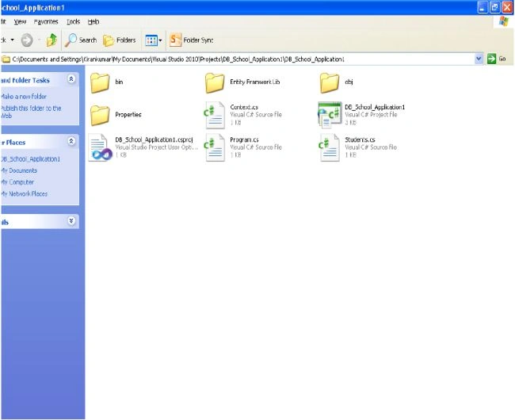Screen dimensions: 515x420
Task: Go to My Computer link
Action: [x=17, y=182]
